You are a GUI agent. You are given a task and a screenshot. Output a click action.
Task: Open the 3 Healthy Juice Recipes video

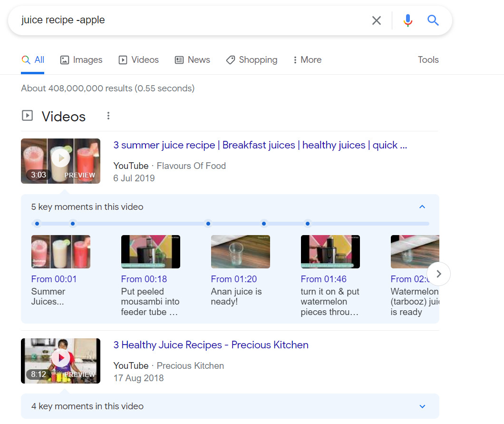tap(211, 345)
